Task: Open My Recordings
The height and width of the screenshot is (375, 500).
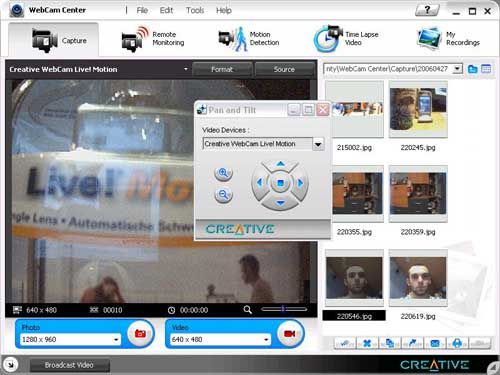Action: click(448, 39)
